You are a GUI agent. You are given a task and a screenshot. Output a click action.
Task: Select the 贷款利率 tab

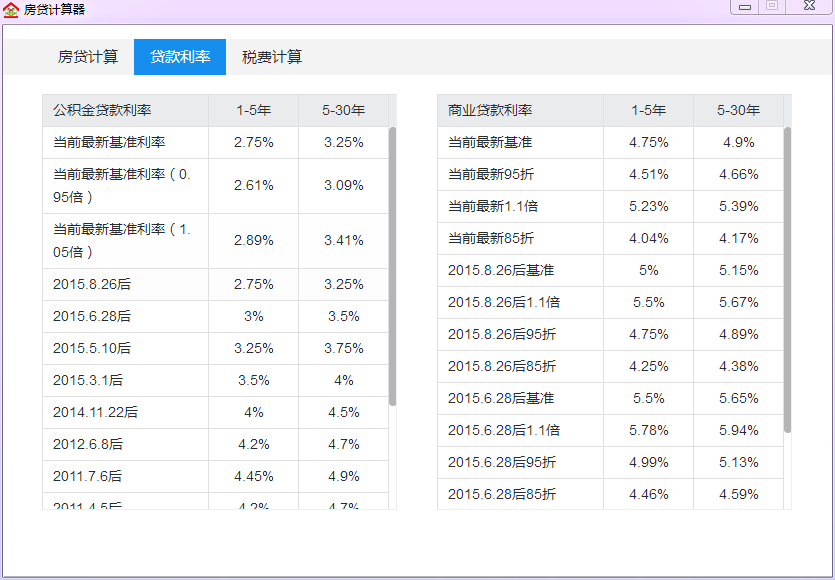click(x=180, y=57)
